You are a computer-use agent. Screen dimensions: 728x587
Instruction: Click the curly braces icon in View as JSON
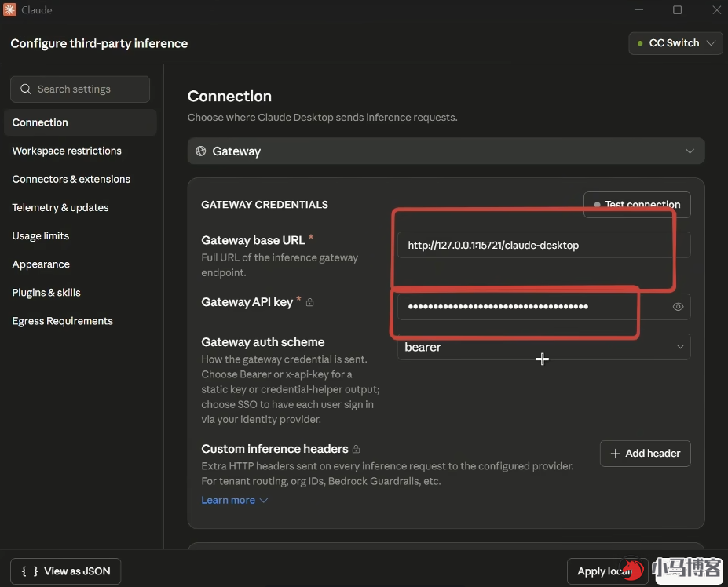[30, 571]
